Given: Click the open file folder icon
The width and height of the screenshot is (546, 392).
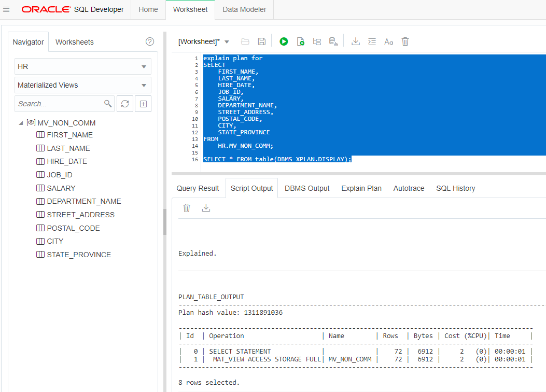Looking at the screenshot, I should 245,42.
